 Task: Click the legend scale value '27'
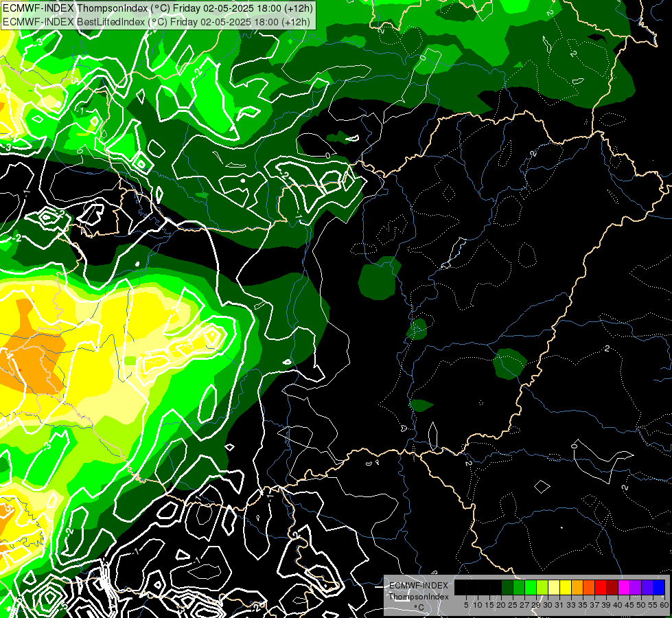click(x=524, y=605)
